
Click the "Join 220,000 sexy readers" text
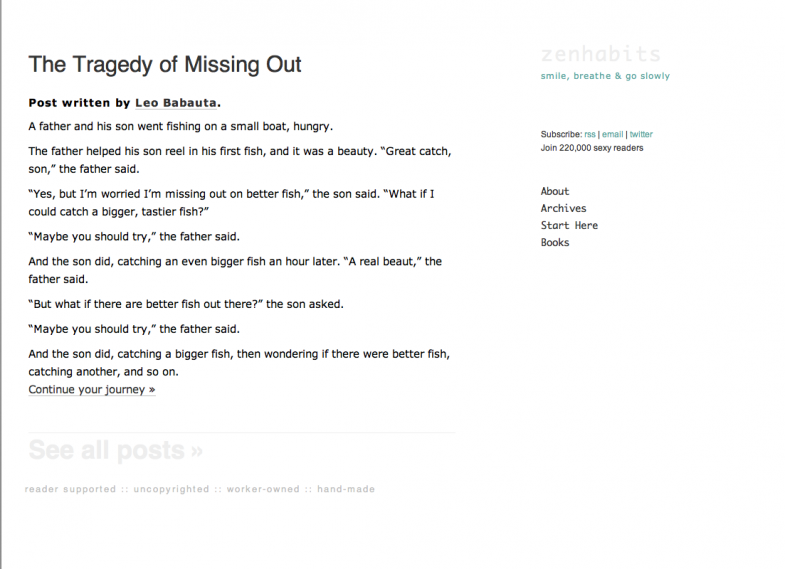(592, 148)
